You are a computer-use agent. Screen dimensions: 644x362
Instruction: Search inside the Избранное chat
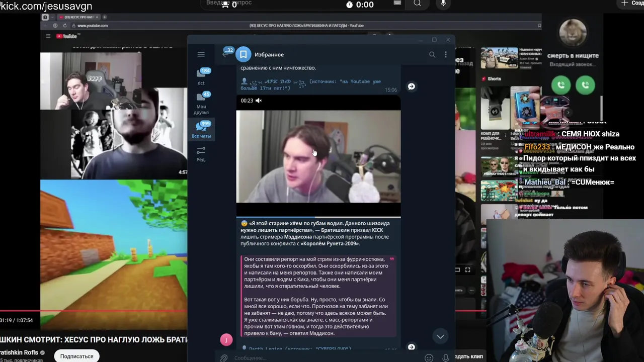point(432,54)
